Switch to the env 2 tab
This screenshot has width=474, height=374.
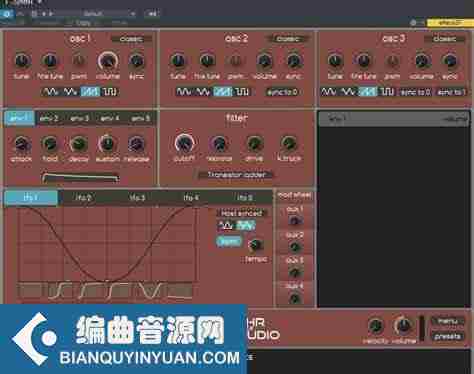tap(49, 118)
